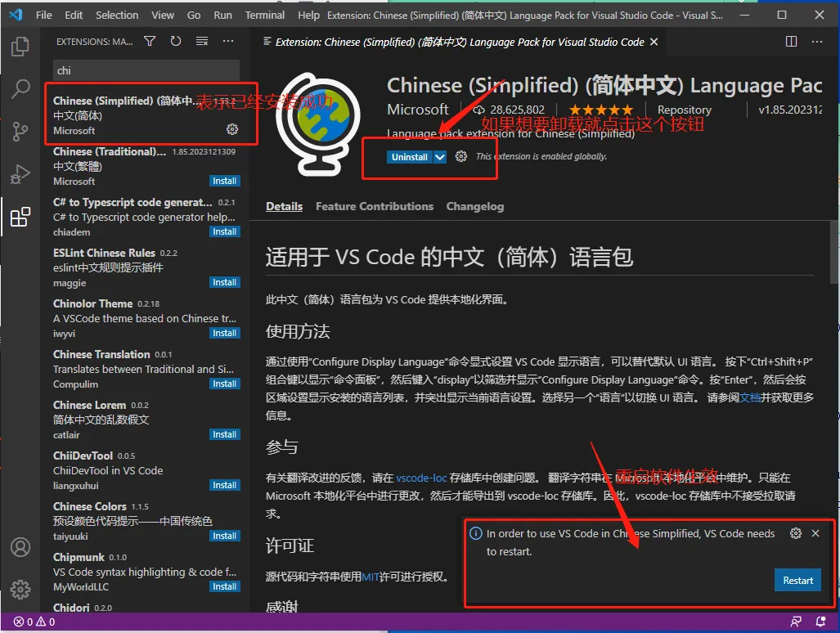840x633 pixels.
Task: Open the Source Control view
Action: (20, 131)
